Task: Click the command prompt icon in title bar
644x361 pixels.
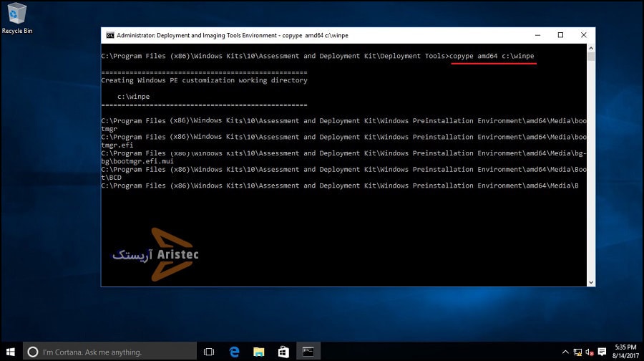Action: pos(109,35)
